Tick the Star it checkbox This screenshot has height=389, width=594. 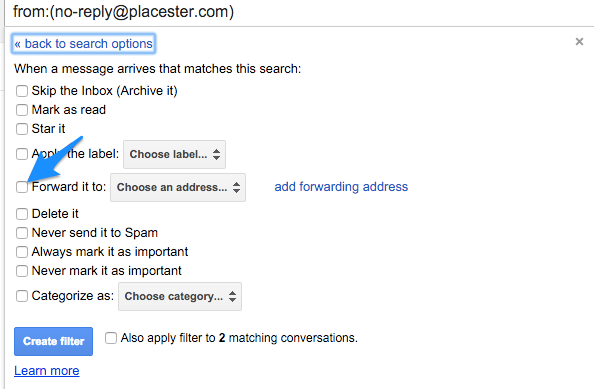click(x=22, y=129)
